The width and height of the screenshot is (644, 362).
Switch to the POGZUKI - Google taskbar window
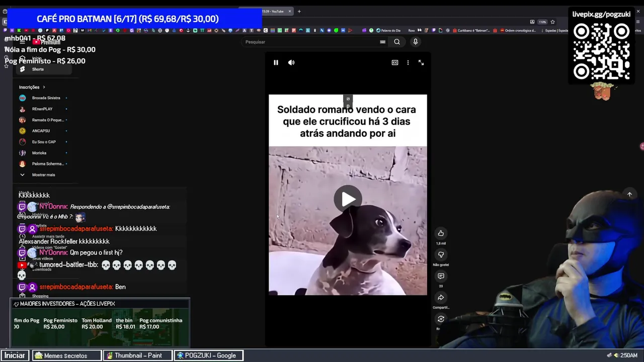[208, 355]
